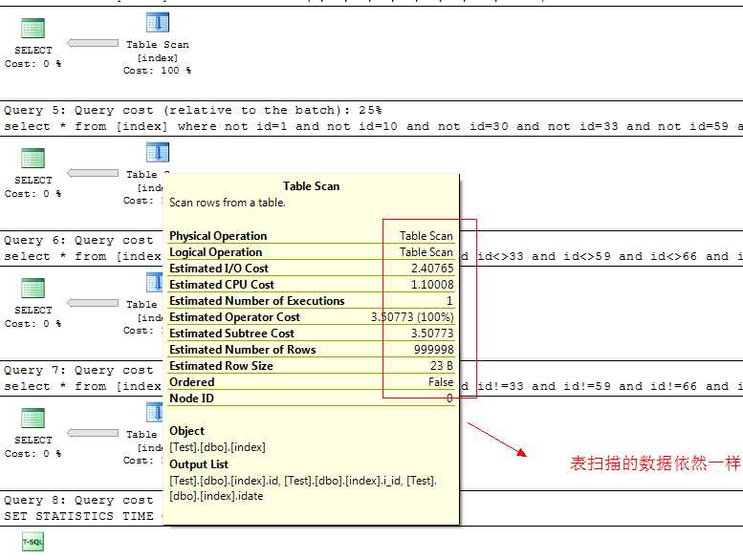Click the Object heading in tooltip
The height and width of the screenshot is (560, 743).
point(186,431)
